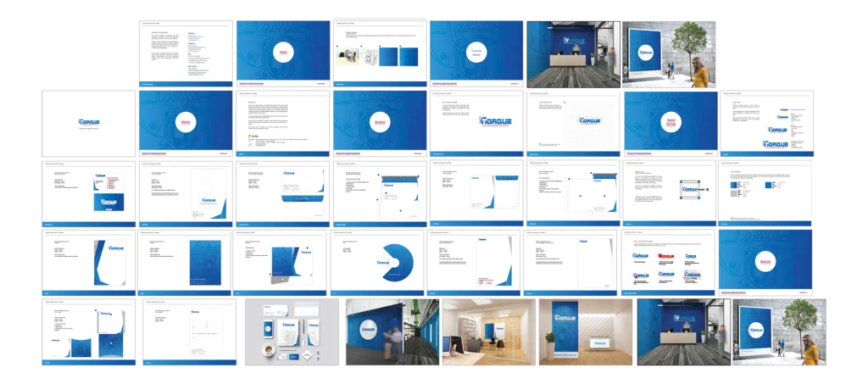
Task: Select the roll-up banner beside the reception counter
Action: (x=586, y=332)
